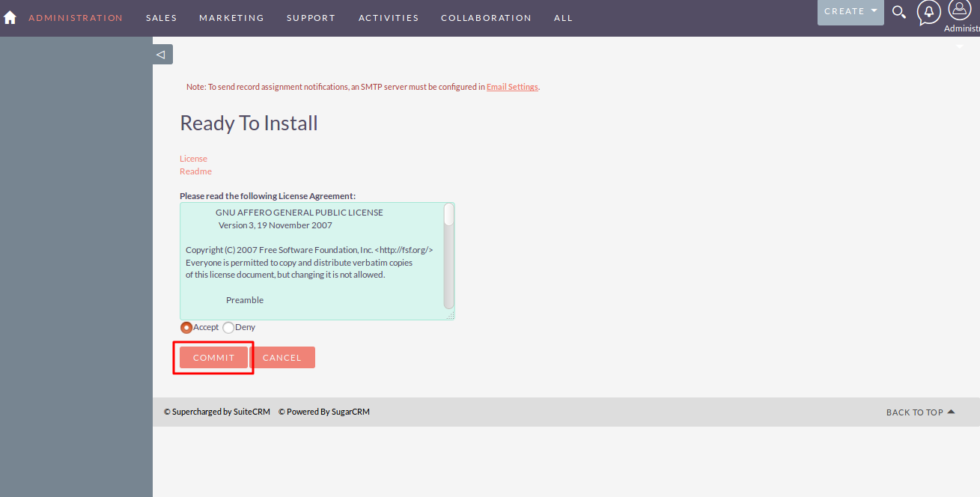Open the License link
The image size is (980, 497).
pyautogui.click(x=193, y=159)
